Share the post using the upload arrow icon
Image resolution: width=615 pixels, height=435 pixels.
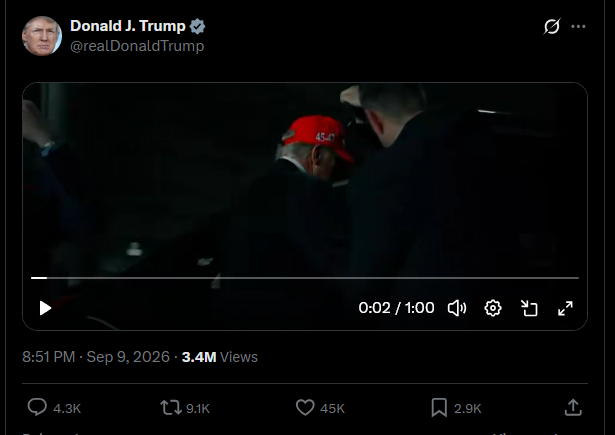point(573,408)
